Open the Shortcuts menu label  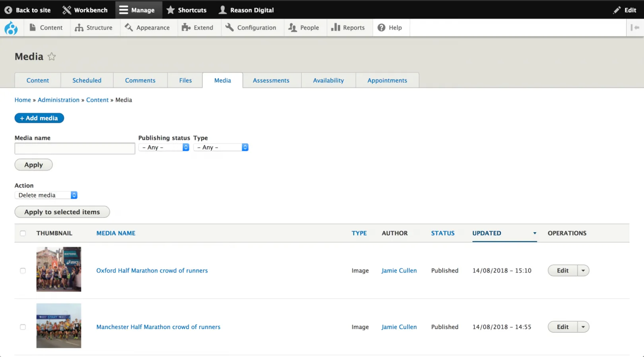click(192, 10)
